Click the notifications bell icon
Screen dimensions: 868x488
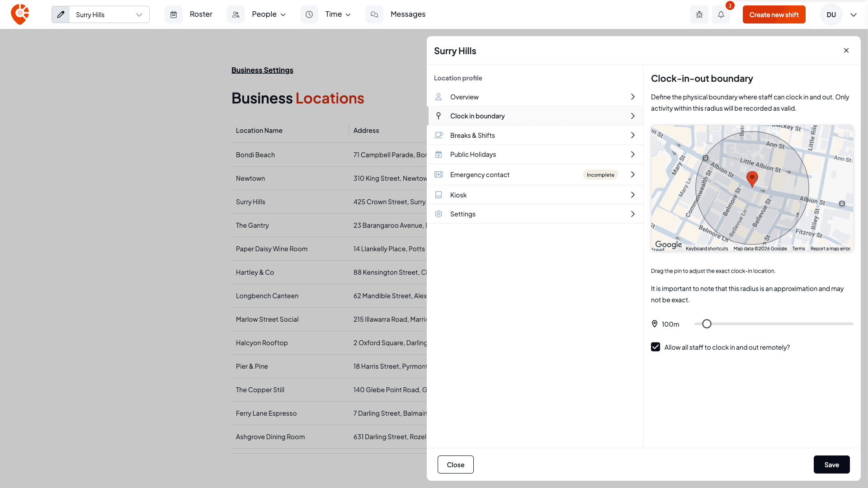pyautogui.click(x=721, y=14)
